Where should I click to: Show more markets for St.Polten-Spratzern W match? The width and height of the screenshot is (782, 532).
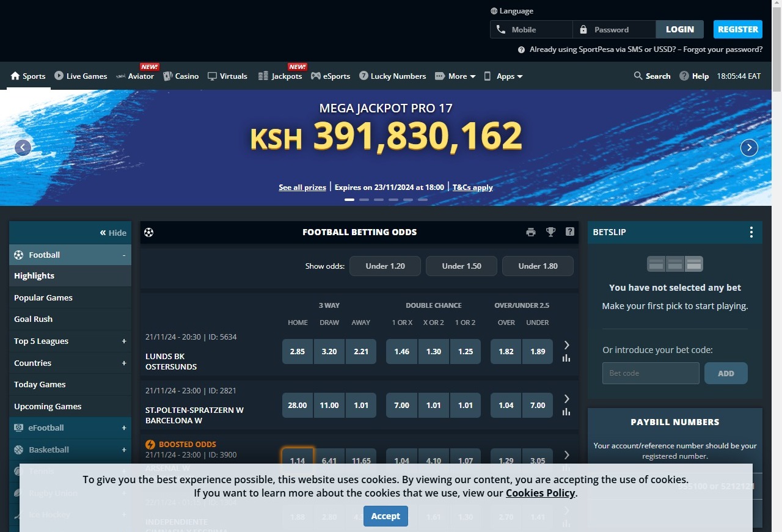[566, 399]
